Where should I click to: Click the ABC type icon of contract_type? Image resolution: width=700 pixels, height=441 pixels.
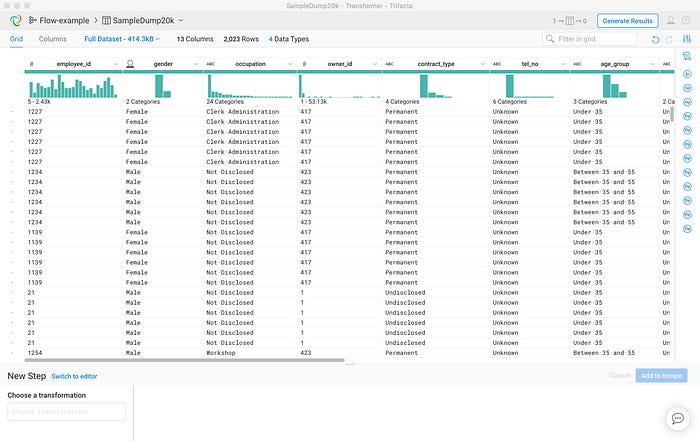(x=390, y=64)
